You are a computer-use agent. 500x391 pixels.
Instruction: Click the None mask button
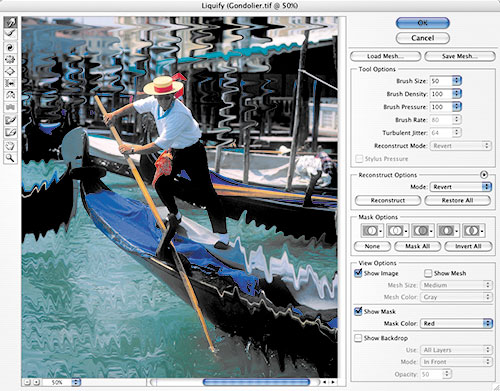[372, 246]
